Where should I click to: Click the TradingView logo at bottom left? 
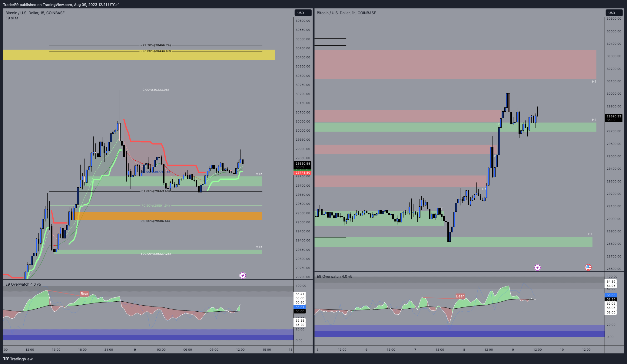click(x=18, y=359)
